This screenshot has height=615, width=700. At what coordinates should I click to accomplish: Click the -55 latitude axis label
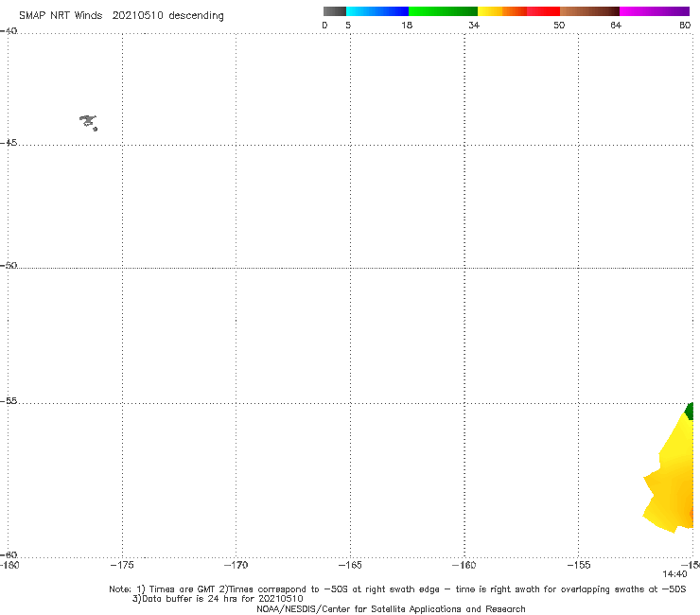pos(9,401)
